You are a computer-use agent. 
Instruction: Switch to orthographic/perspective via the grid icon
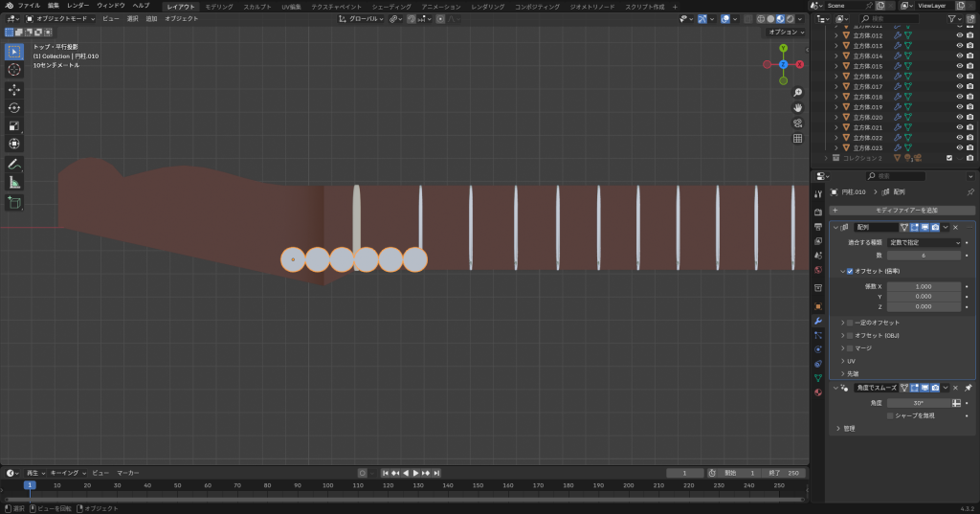[797, 139]
